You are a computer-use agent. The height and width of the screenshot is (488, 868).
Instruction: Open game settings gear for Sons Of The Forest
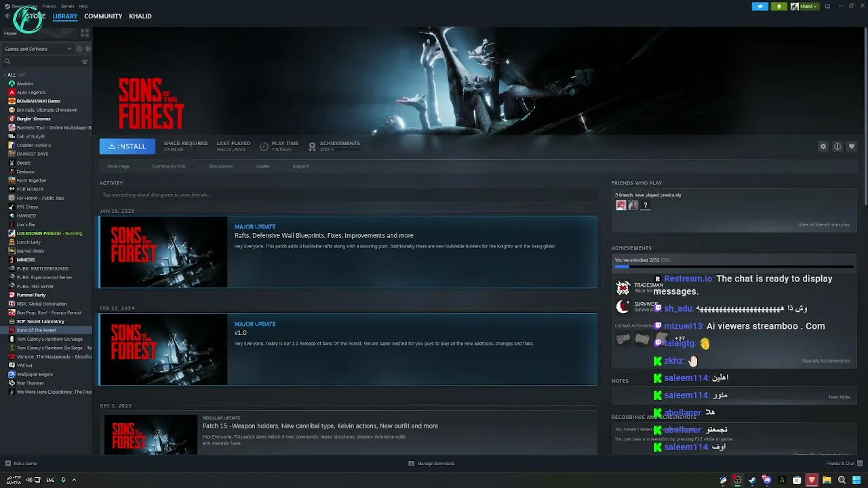(823, 146)
